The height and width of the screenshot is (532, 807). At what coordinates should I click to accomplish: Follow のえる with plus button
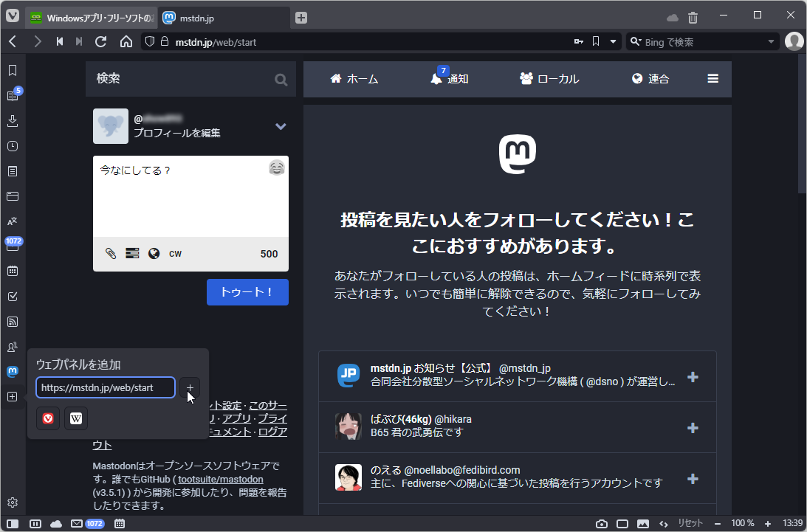(x=693, y=479)
